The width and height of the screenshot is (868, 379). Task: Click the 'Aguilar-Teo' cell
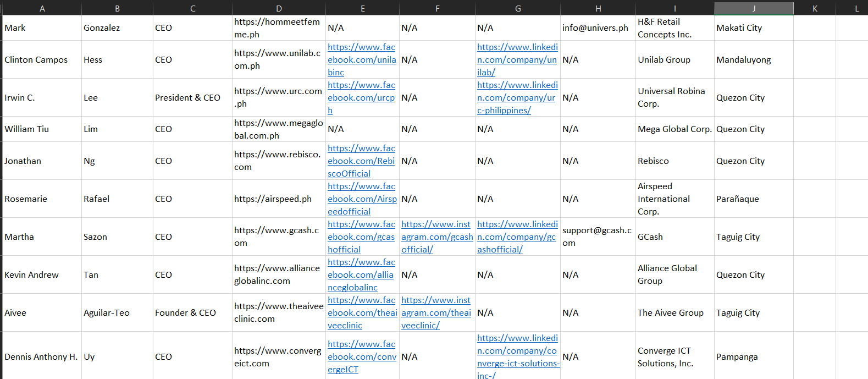click(117, 312)
